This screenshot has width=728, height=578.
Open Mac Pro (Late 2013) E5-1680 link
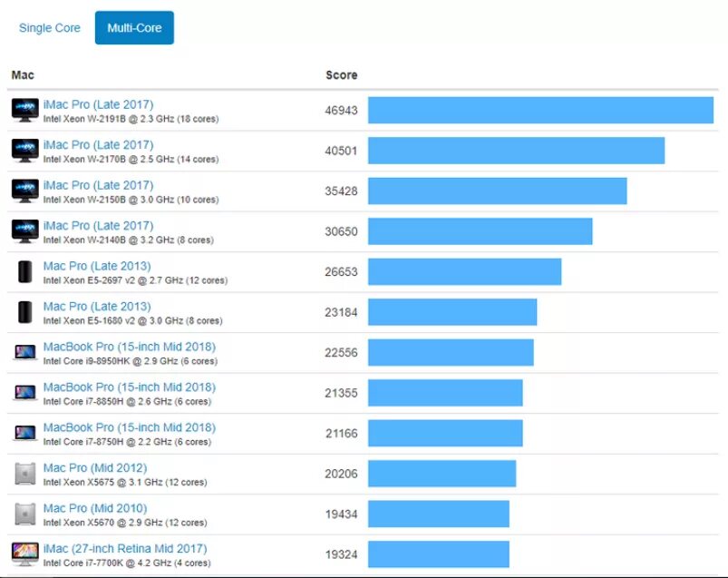97,307
